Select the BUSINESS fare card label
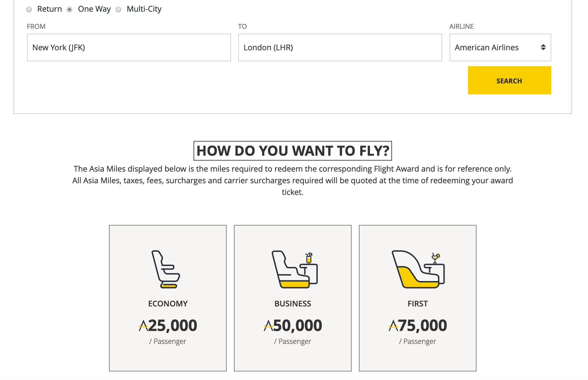 [x=293, y=304]
